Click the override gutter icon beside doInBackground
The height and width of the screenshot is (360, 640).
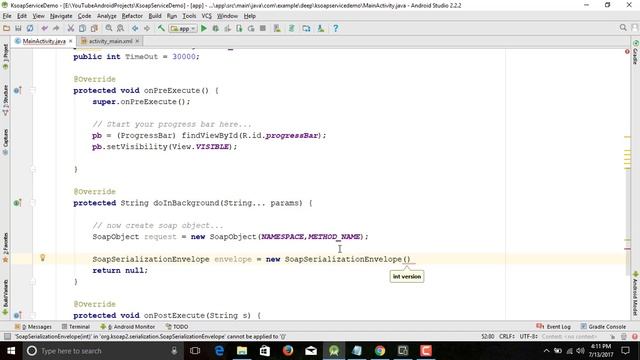17,202
